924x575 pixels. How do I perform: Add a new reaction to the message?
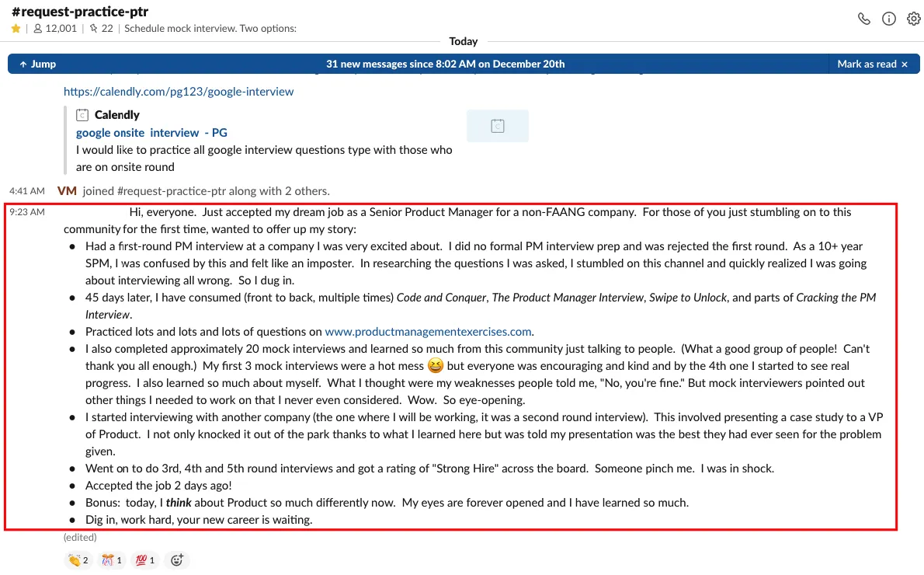click(x=177, y=560)
